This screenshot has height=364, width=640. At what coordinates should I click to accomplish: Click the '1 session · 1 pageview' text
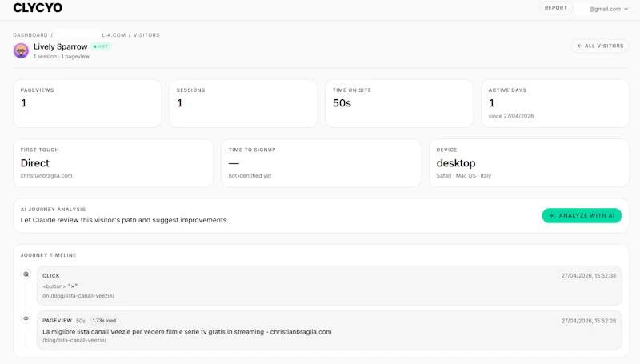click(x=62, y=57)
